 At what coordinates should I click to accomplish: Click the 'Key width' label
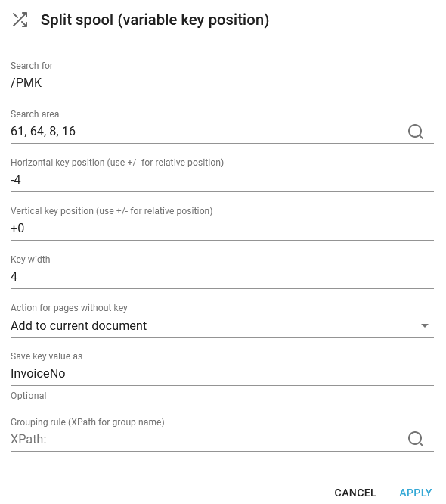(x=30, y=260)
